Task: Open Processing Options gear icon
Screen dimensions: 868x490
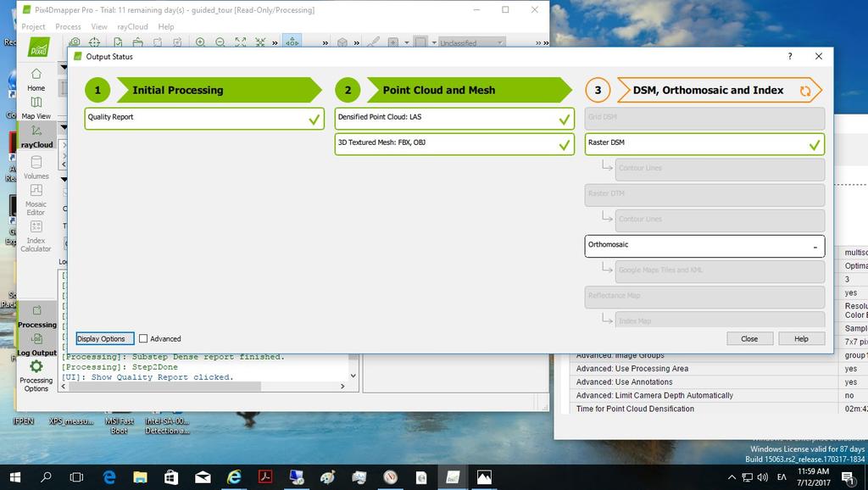Action: [36, 366]
